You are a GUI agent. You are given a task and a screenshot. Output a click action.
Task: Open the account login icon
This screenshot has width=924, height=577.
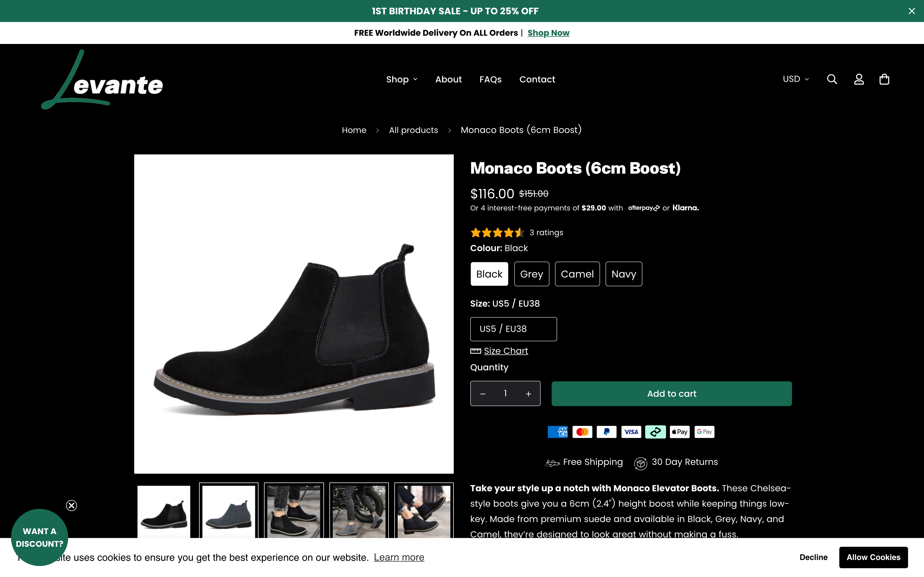[858, 79]
